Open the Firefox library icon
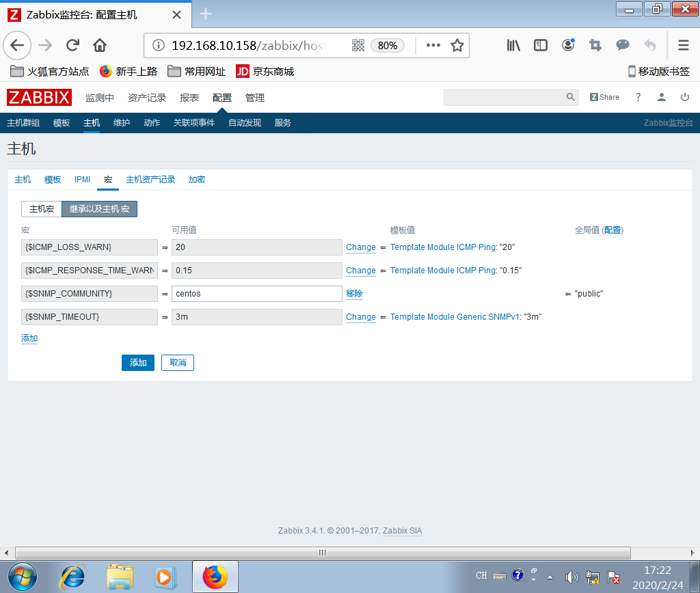Image resolution: width=700 pixels, height=593 pixels. coord(513,45)
